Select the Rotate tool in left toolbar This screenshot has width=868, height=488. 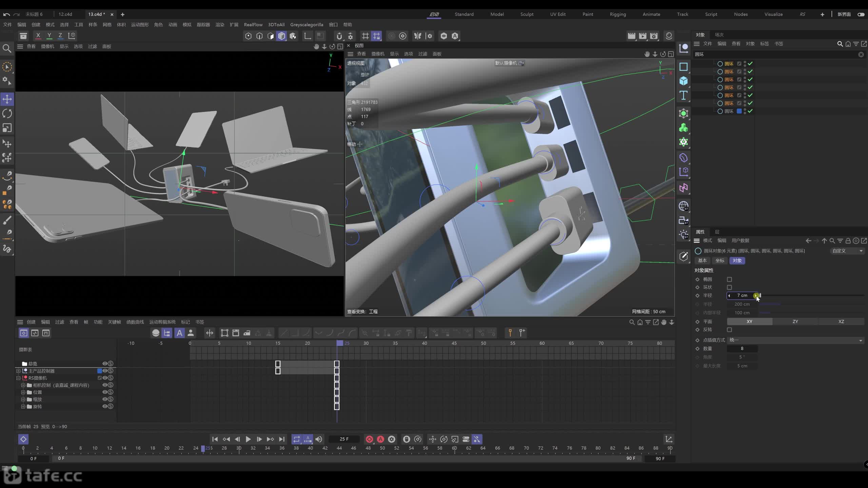click(x=7, y=114)
